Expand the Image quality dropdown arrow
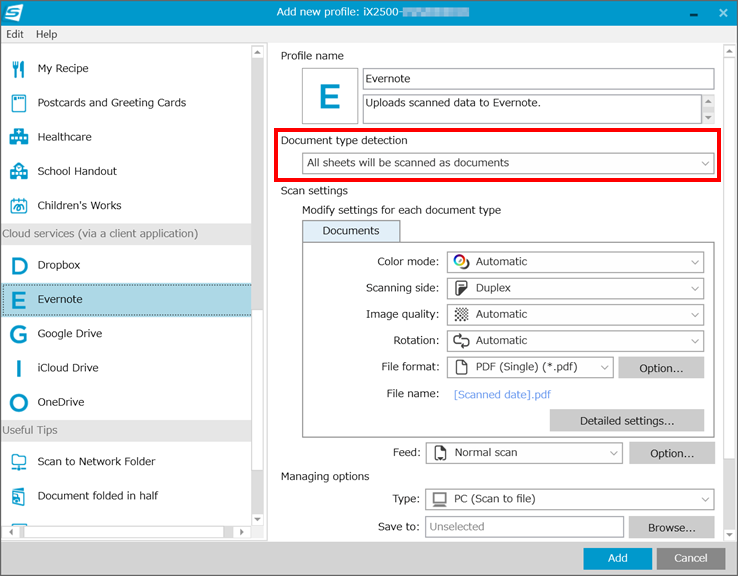Viewport: 738px width, 576px height. click(695, 315)
